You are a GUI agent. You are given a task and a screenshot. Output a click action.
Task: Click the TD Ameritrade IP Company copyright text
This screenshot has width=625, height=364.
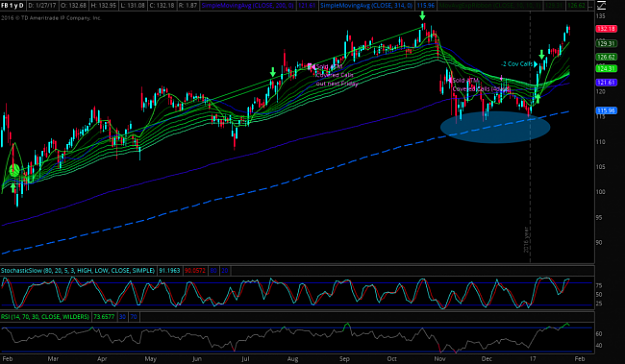51,18
